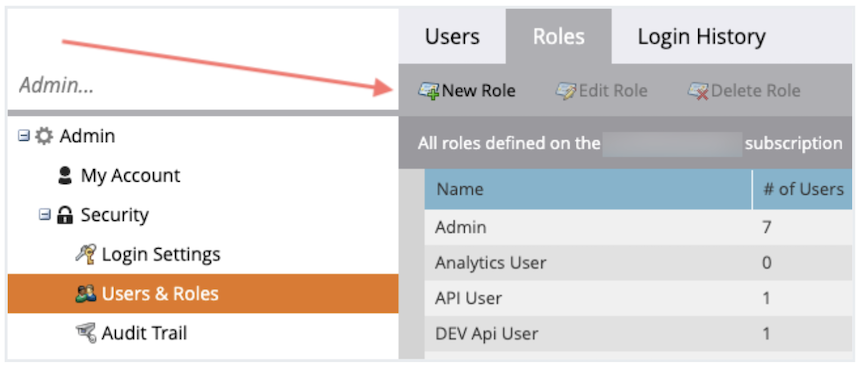Click the My Account person icon
Viewport: 864px width, 370px height.
click(x=65, y=176)
